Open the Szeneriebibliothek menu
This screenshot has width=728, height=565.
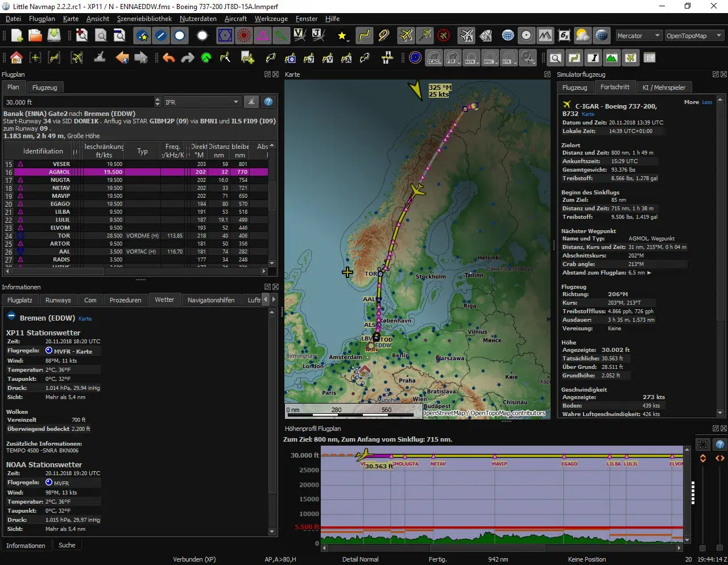(x=144, y=19)
